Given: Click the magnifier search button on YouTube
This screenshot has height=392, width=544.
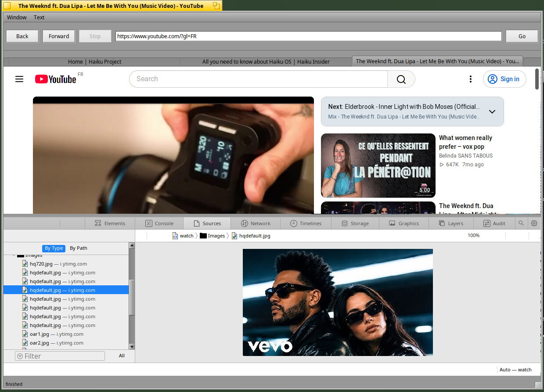Looking at the screenshot, I should (401, 79).
